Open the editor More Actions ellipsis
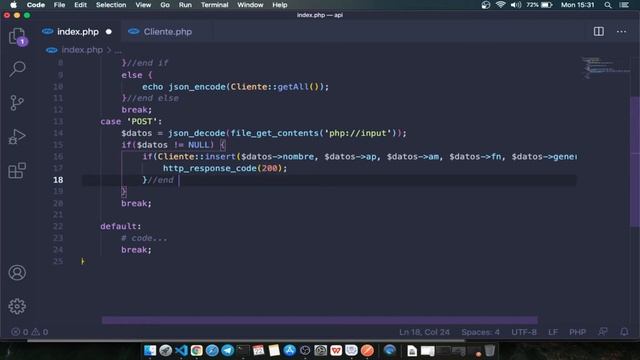Image resolution: width=640 pixels, height=360 pixels. 621,31
